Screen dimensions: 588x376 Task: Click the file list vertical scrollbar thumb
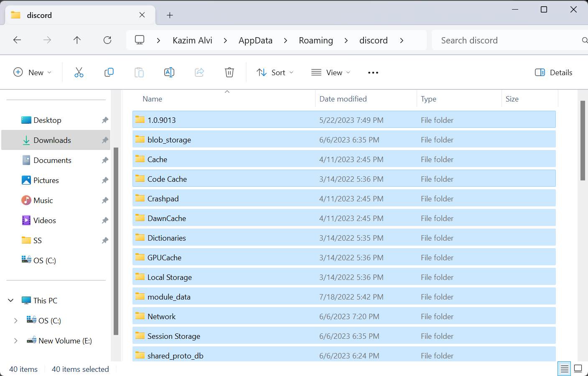(583, 140)
